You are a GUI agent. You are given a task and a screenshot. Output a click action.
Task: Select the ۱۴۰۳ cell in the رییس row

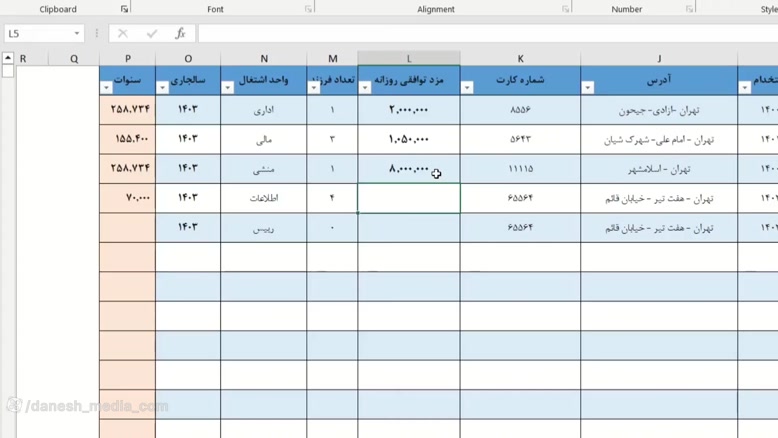pyautogui.click(x=188, y=228)
